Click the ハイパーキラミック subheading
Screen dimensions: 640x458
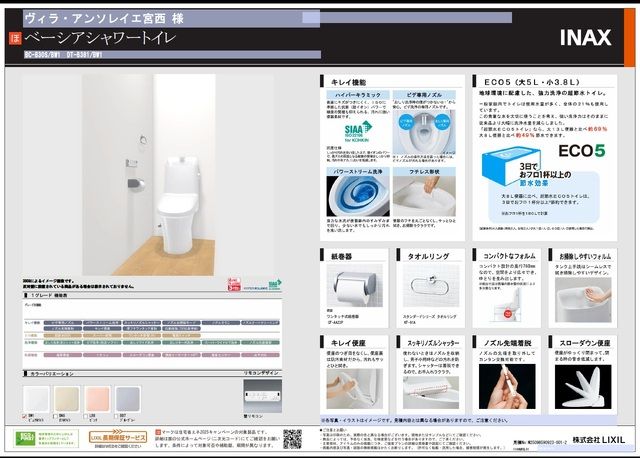tap(358, 95)
